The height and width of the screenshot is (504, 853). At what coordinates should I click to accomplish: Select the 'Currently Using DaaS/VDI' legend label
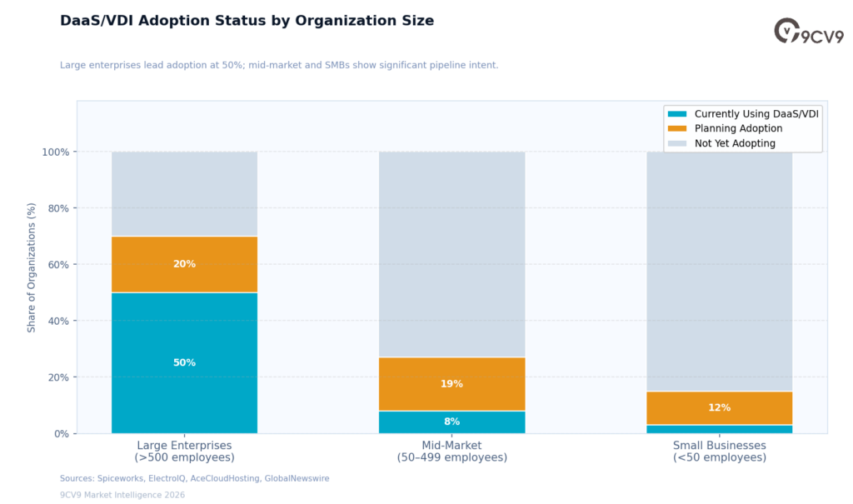tap(756, 114)
